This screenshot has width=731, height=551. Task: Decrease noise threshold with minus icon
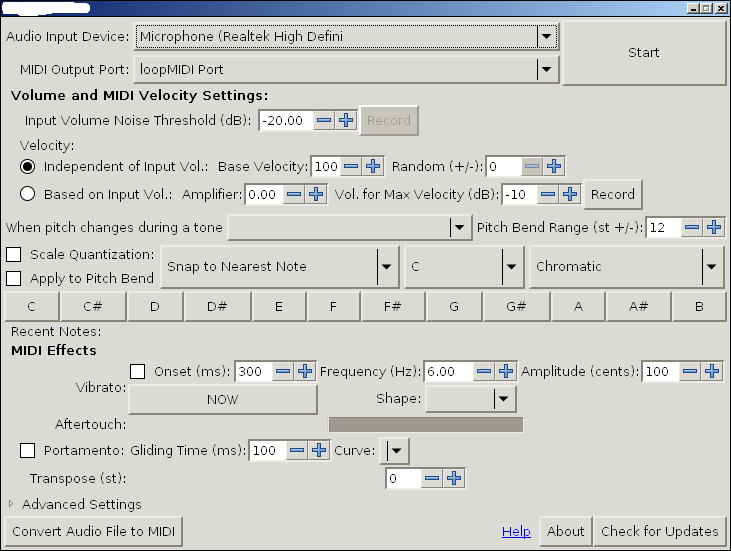pos(324,120)
